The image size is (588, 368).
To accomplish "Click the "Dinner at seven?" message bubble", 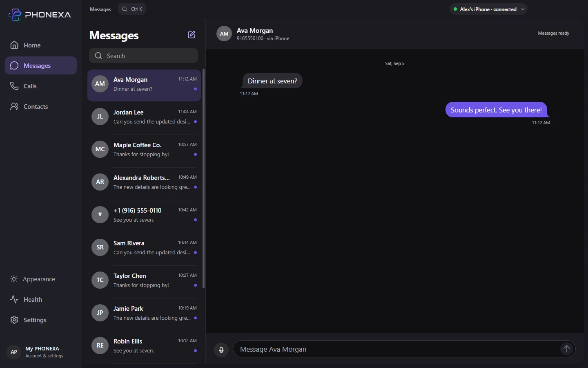I will click(272, 81).
